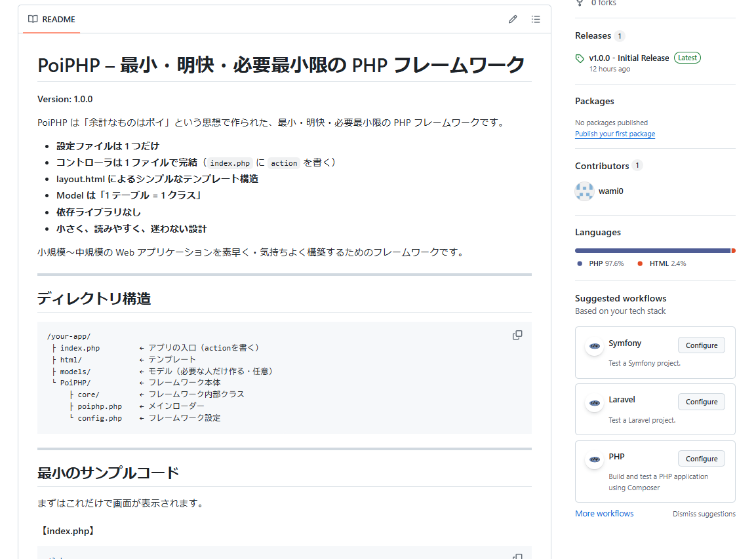Click the pencil edit README icon
The image size is (756, 559).
click(x=513, y=20)
